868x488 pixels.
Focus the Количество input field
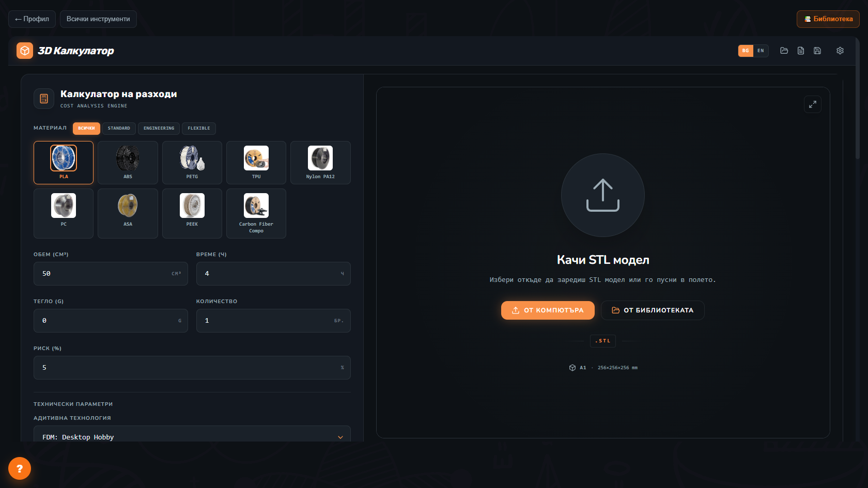[x=273, y=321]
